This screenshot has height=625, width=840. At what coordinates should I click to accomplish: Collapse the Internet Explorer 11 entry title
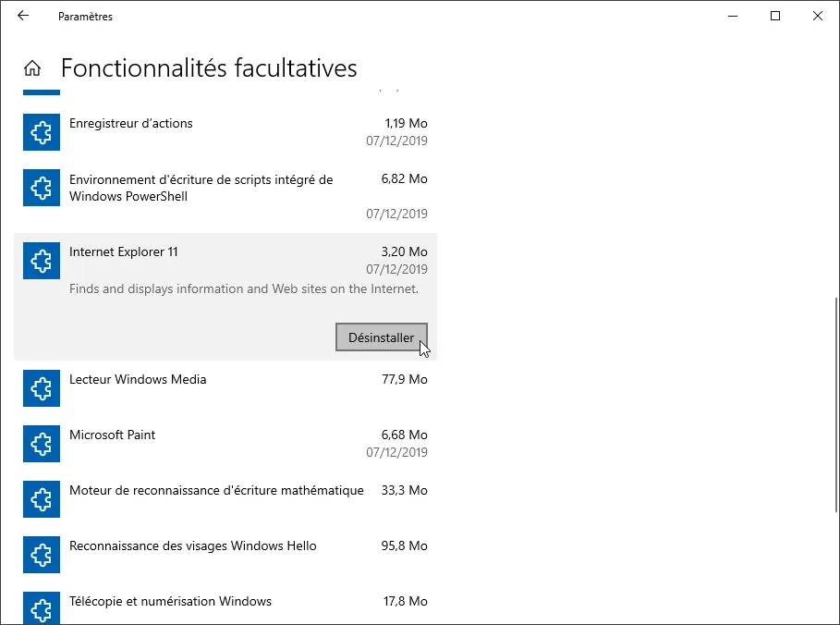coord(124,252)
